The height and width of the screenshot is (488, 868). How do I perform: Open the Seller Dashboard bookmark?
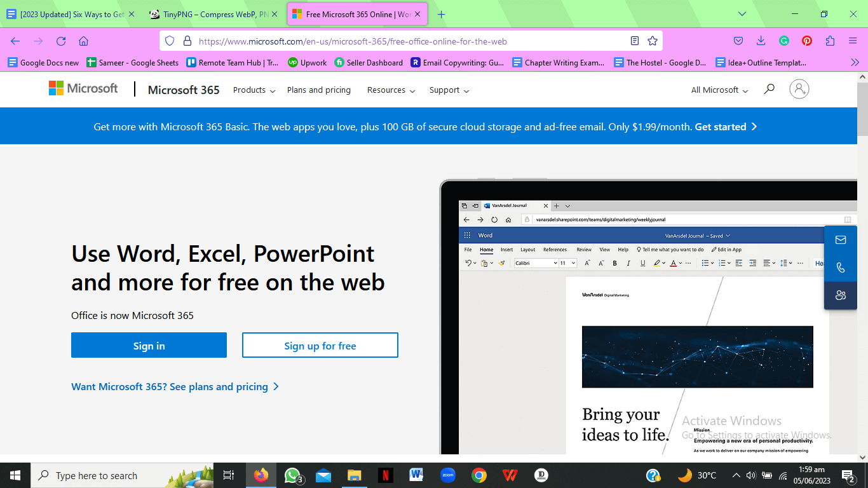[369, 62]
